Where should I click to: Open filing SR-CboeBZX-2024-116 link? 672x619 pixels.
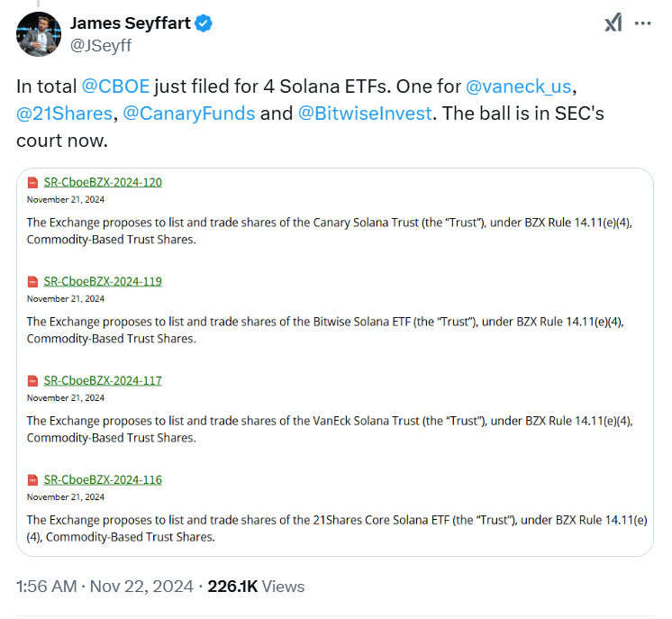click(x=103, y=479)
